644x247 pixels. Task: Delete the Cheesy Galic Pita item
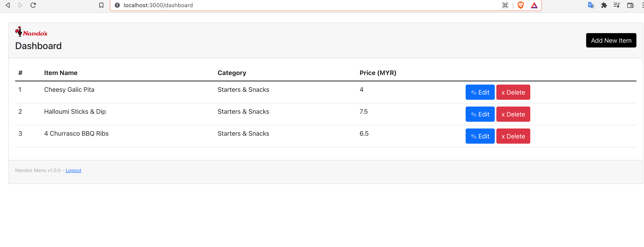point(513,92)
